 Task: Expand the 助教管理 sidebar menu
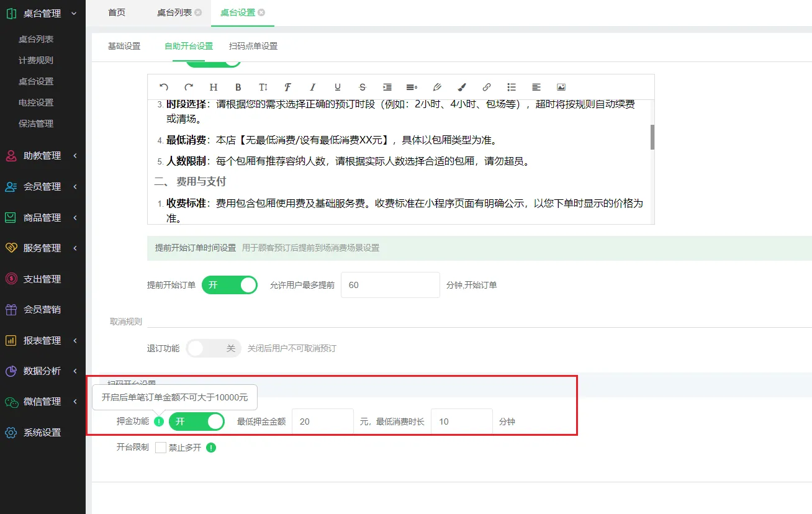click(x=42, y=156)
